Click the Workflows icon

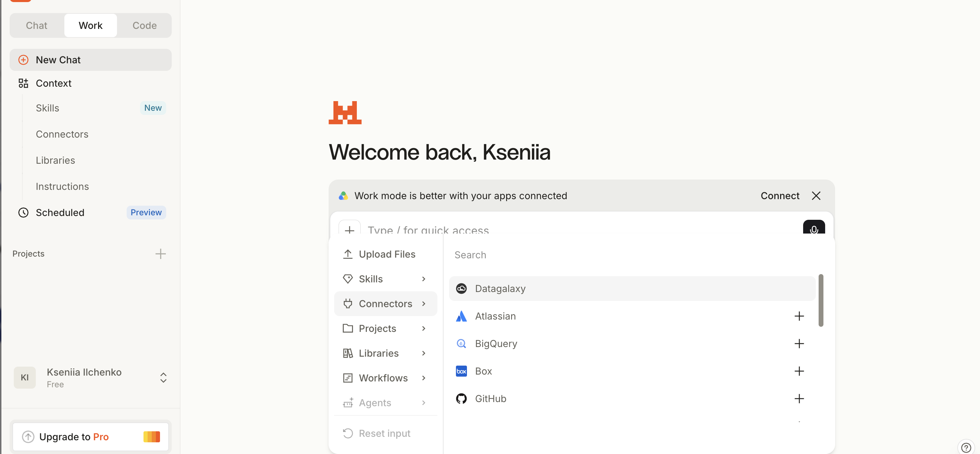tap(348, 378)
